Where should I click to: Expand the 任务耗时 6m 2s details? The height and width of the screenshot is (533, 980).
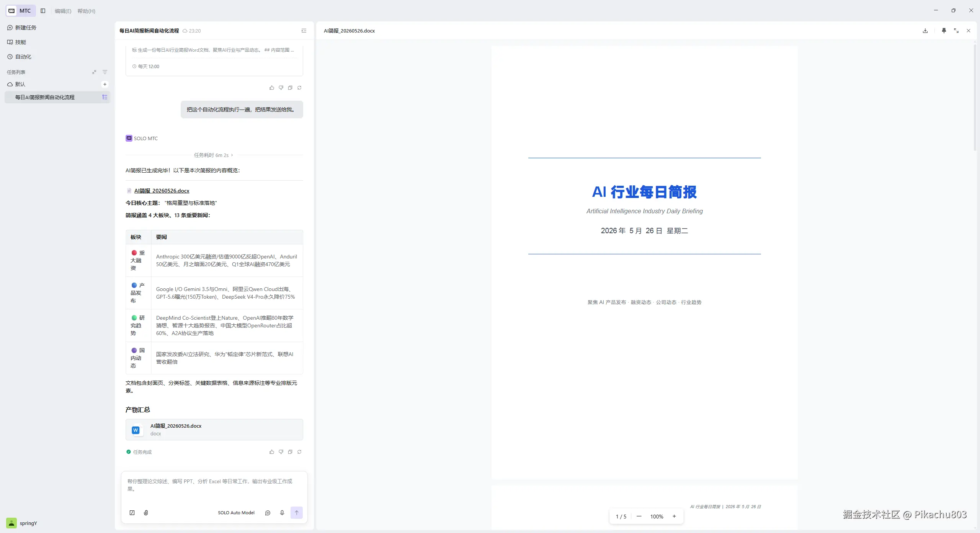(214, 155)
